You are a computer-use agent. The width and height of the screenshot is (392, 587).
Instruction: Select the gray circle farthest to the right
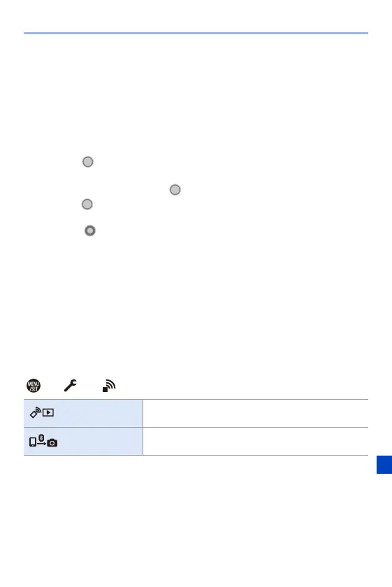pyautogui.click(x=175, y=190)
